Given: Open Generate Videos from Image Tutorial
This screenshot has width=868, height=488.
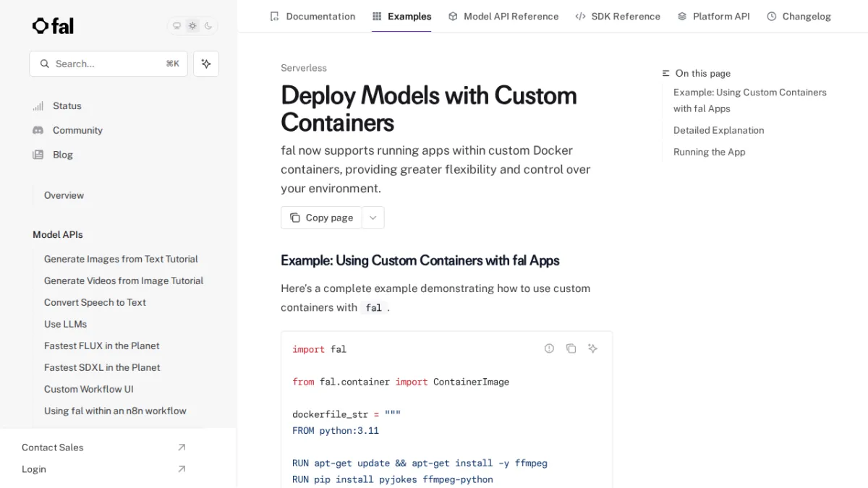Looking at the screenshot, I should pos(124,281).
